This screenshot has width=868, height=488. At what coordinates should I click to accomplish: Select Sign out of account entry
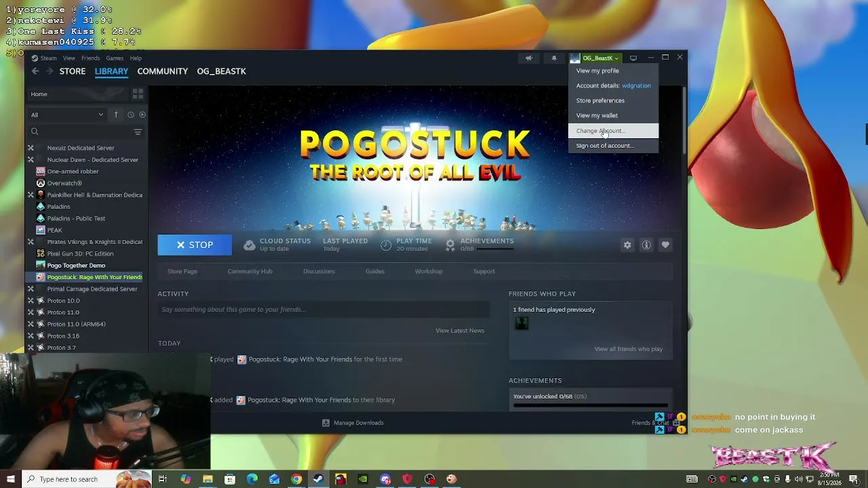[613, 146]
